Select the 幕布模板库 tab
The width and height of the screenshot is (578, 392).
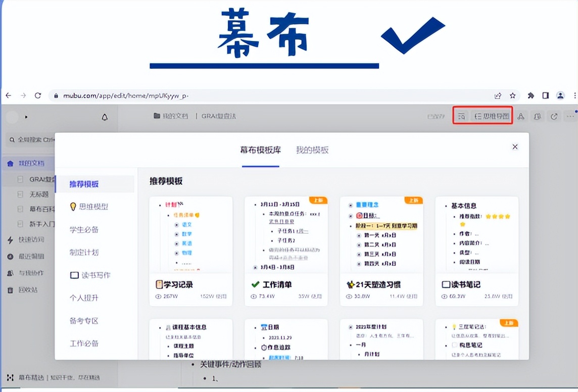[261, 150]
